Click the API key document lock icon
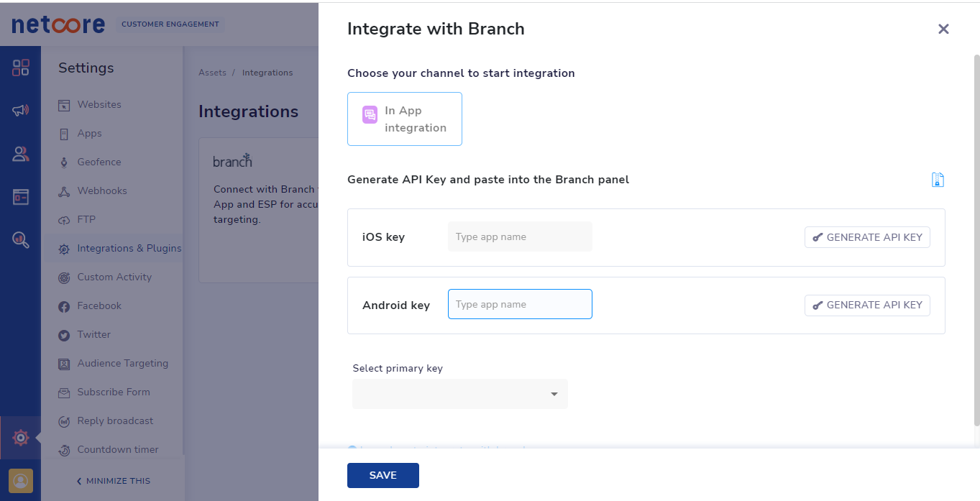 tap(938, 180)
